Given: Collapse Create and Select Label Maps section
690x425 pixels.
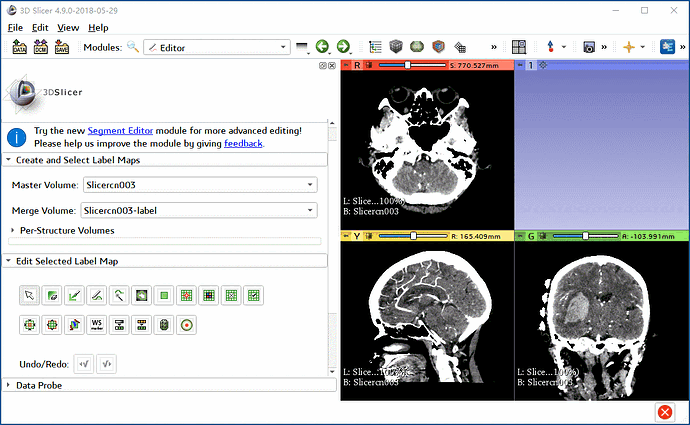Looking at the screenshot, I should click(x=165, y=160).
